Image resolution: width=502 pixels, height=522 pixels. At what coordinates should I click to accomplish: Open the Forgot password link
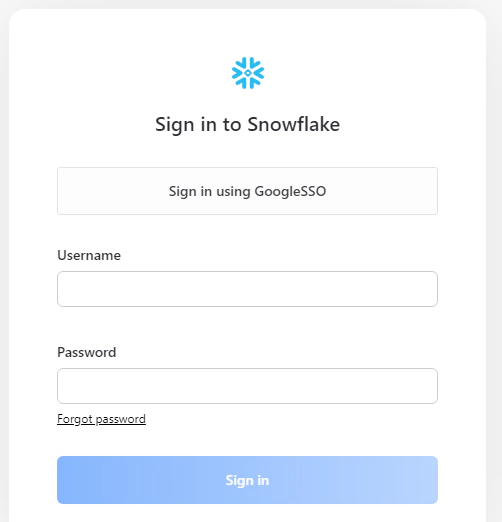[101, 419]
